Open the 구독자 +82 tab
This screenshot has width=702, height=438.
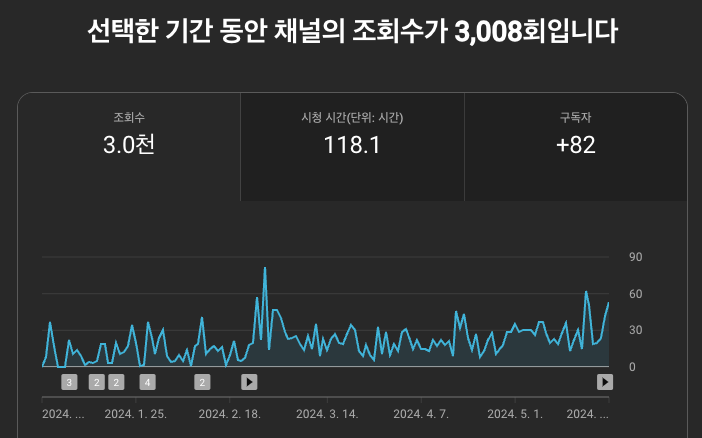pyautogui.click(x=576, y=147)
